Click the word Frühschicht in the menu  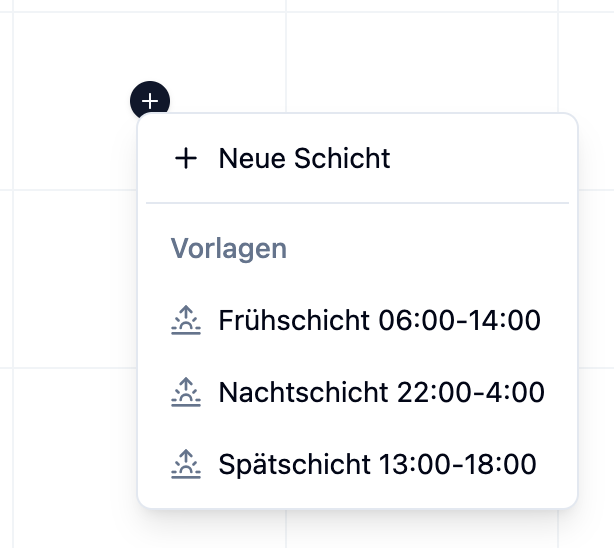pyautogui.click(x=295, y=320)
